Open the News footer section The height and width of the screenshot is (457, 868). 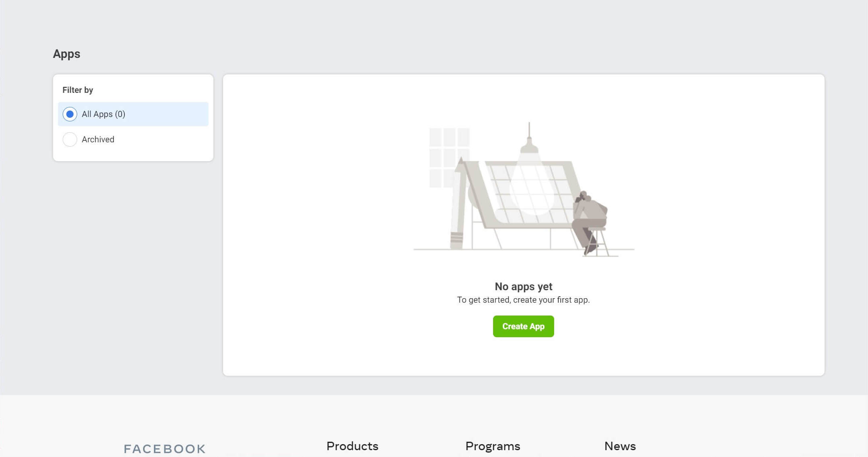click(x=620, y=446)
